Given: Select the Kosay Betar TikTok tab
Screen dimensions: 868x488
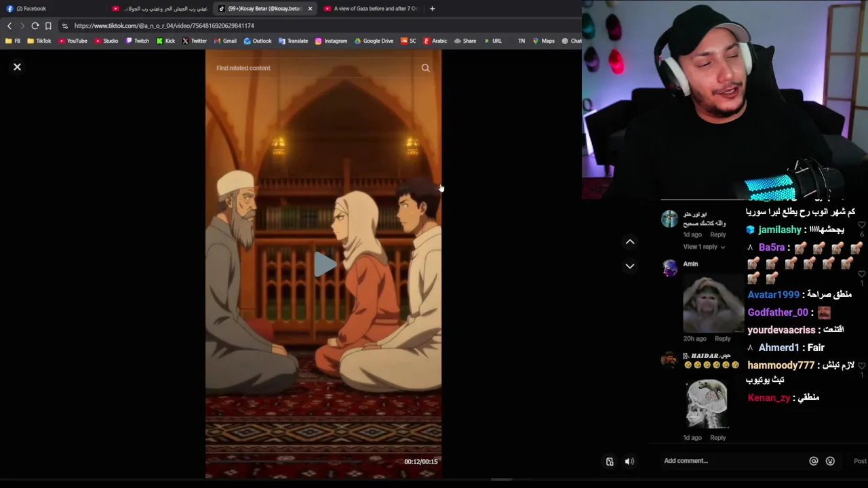Looking at the screenshot, I should click(264, 9).
